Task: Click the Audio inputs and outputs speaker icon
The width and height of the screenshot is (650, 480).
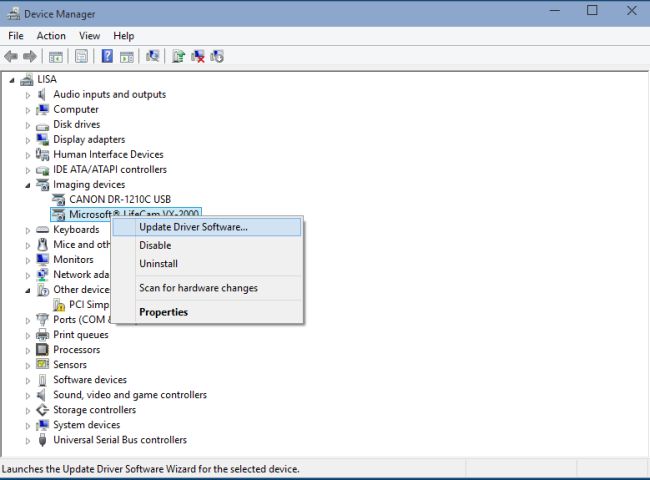Action: coord(41,95)
